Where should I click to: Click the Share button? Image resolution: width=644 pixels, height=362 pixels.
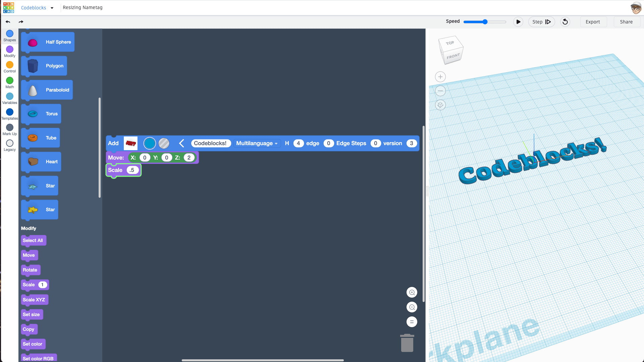pyautogui.click(x=626, y=22)
